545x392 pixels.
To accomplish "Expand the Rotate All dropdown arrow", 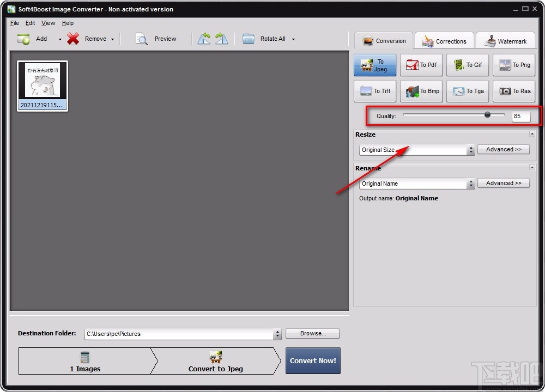I will [x=293, y=39].
